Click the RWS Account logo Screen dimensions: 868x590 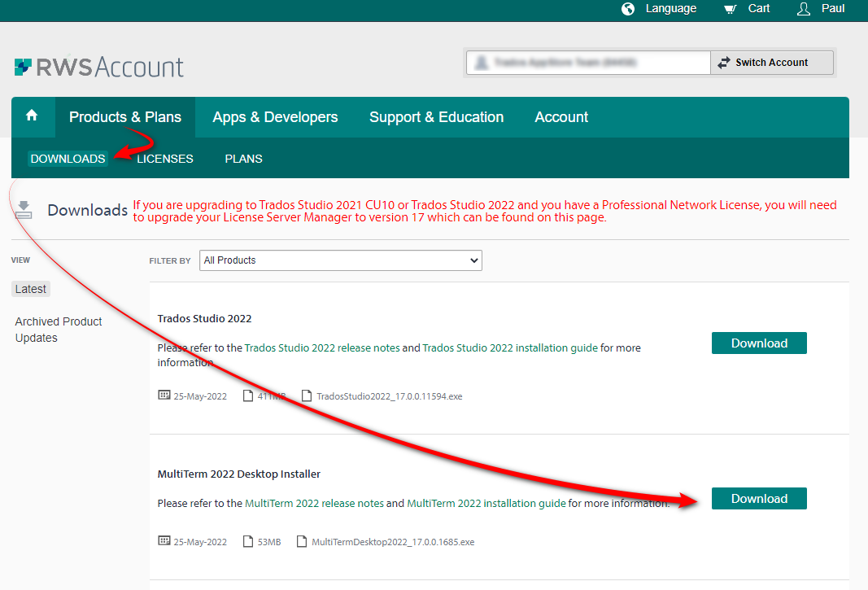pos(98,67)
